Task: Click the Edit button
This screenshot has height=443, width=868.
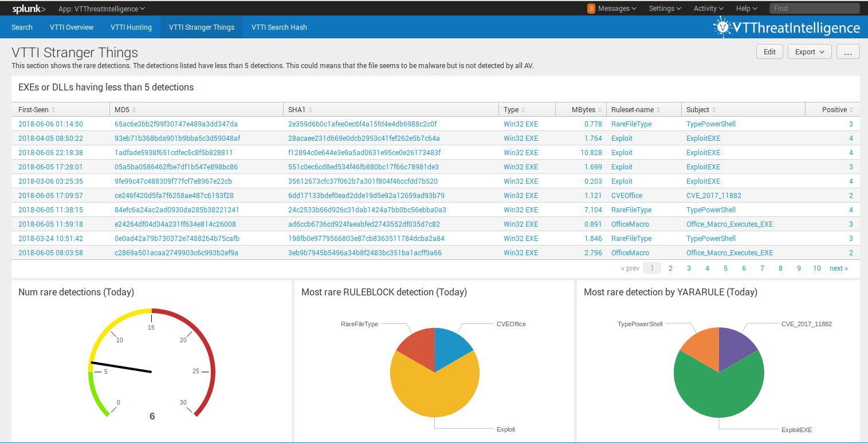Action: [769, 52]
